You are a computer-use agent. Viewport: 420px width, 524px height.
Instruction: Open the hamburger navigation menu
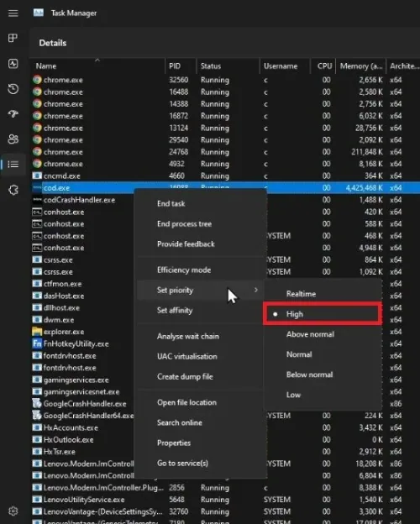pyautogui.click(x=13, y=13)
